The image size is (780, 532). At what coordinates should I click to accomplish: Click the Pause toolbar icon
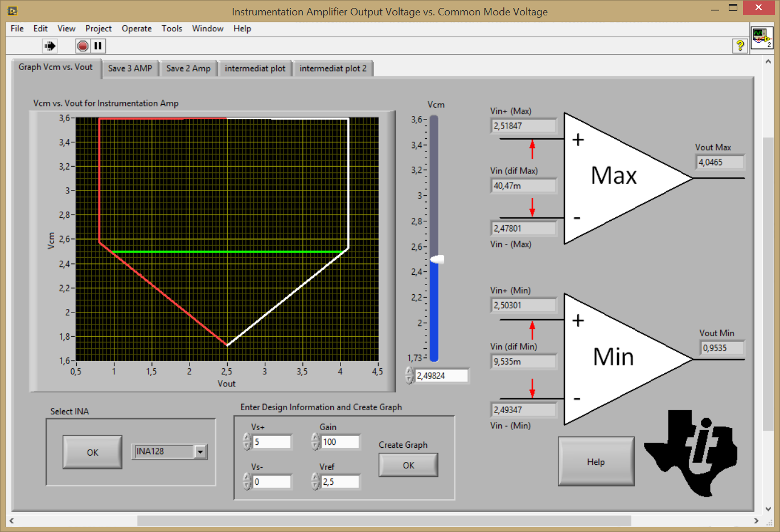tap(98, 46)
